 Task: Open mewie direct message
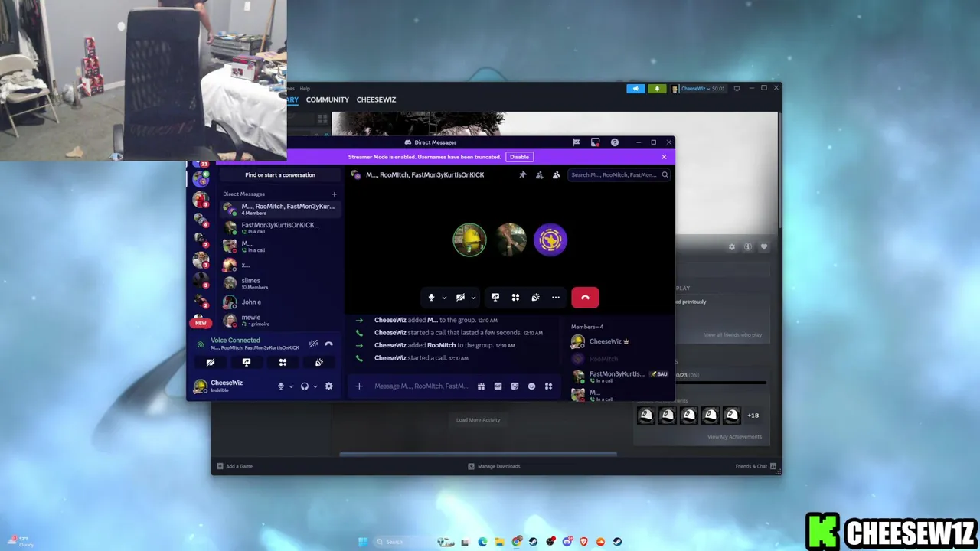(x=280, y=320)
